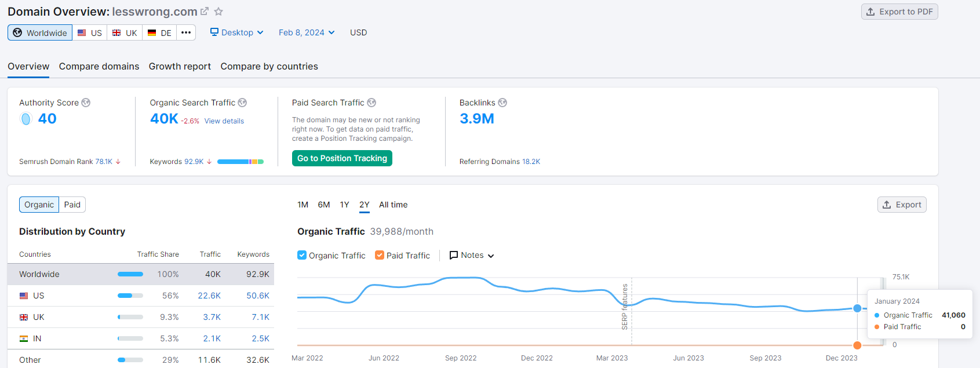Image resolution: width=980 pixels, height=368 pixels.
Task: Switch to US database
Action: tap(90, 32)
